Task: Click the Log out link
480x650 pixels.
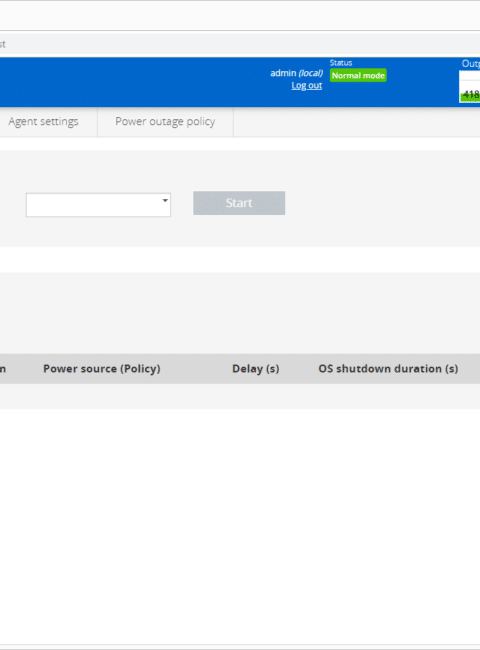Action: pyautogui.click(x=306, y=85)
